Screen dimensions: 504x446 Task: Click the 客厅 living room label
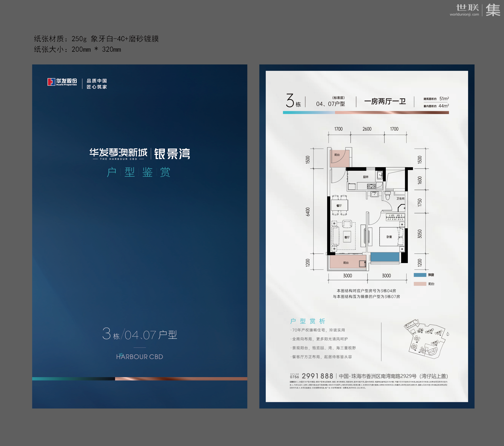click(347, 237)
